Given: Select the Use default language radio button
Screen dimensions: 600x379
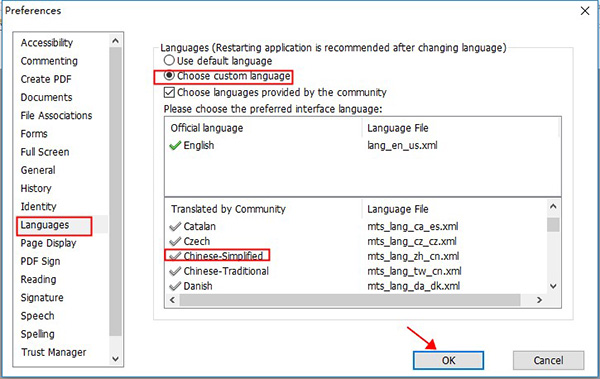Looking at the screenshot, I should [169, 60].
